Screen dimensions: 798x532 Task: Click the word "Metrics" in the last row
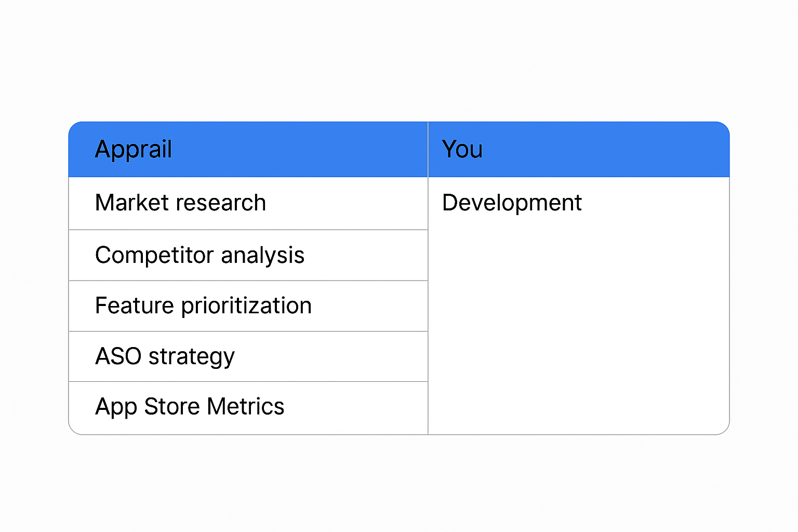(x=245, y=406)
